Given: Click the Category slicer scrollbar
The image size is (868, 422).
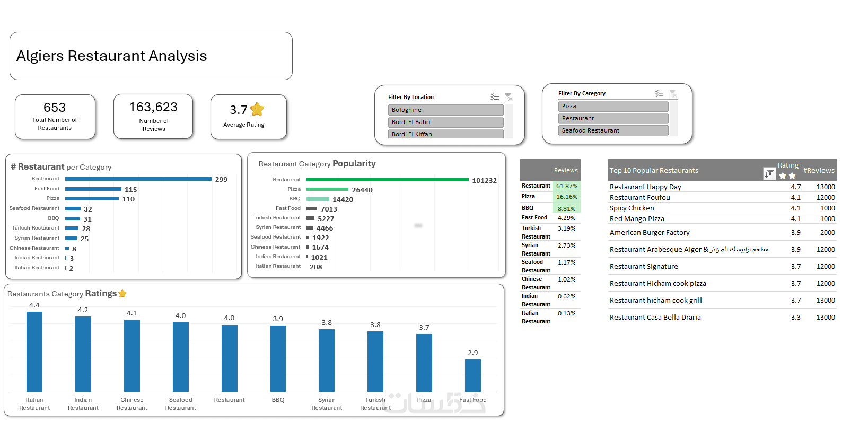Looking at the screenshot, I should click(x=674, y=118).
